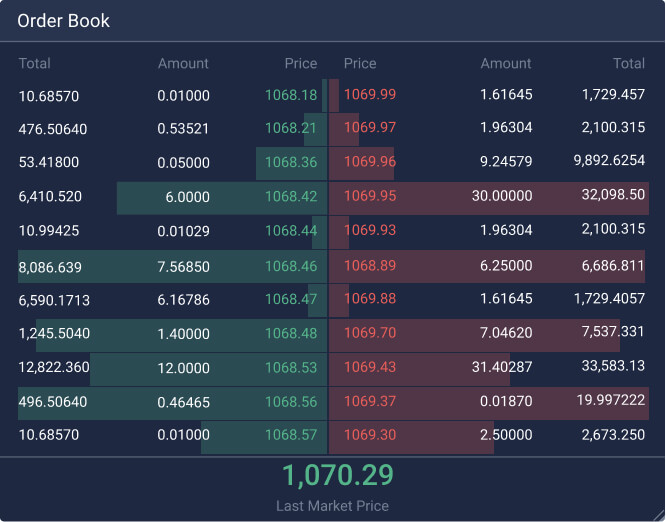Select the bid price 1068.18
The image size is (666, 522).
coord(291,96)
